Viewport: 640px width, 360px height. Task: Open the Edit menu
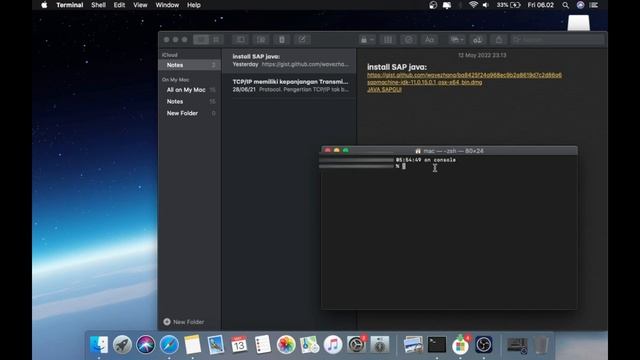tap(119, 5)
